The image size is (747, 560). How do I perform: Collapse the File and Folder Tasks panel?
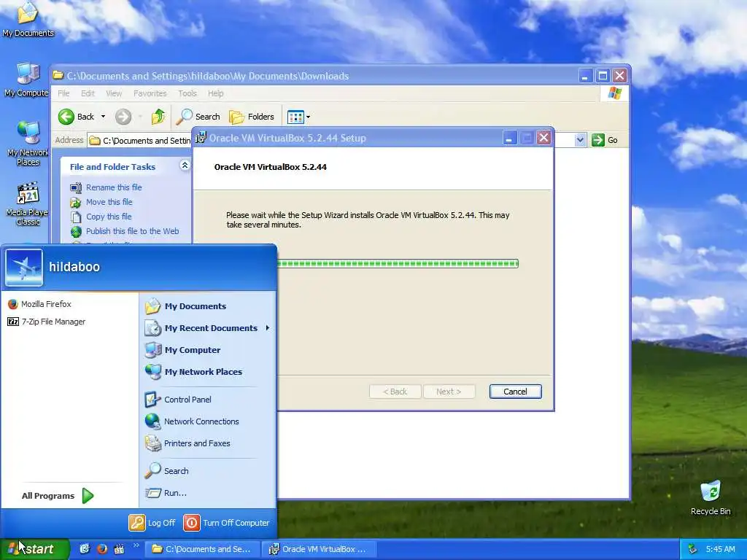tap(185, 166)
